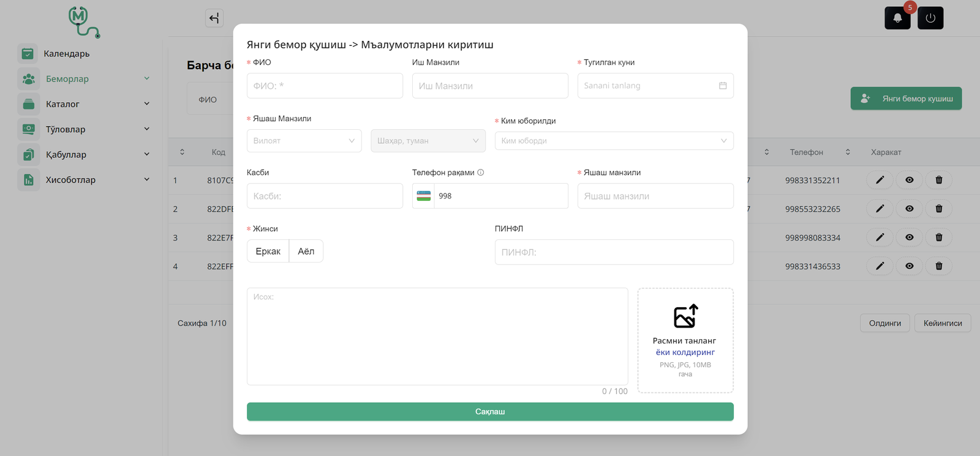Click into the ПИНФЛ input field
The image size is (980, 456).
(x=614, y=252)
